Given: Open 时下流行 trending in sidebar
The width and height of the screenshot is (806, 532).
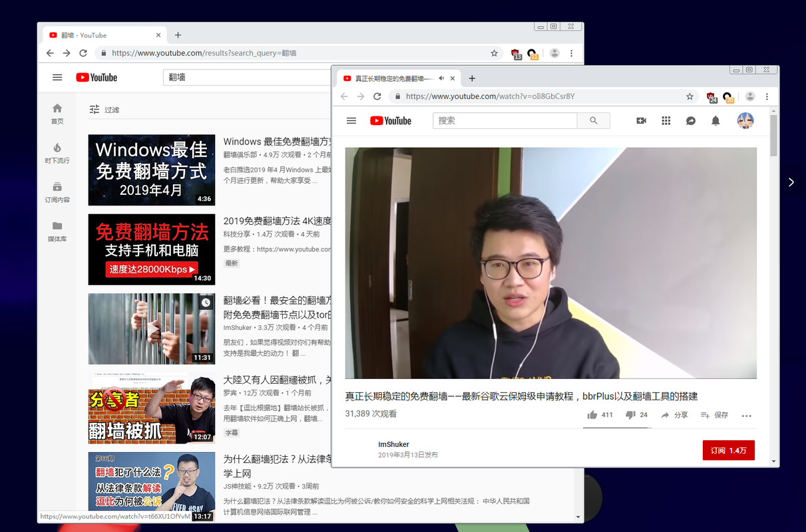Looking at the screenshot, I should pyautogui.click(x=57, y=153).
